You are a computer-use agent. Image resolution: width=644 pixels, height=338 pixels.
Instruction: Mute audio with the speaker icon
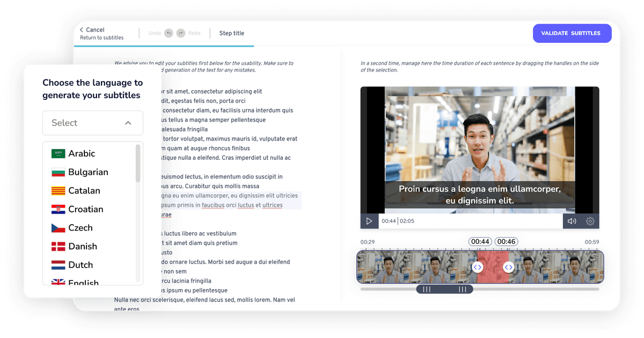[572, 221]
